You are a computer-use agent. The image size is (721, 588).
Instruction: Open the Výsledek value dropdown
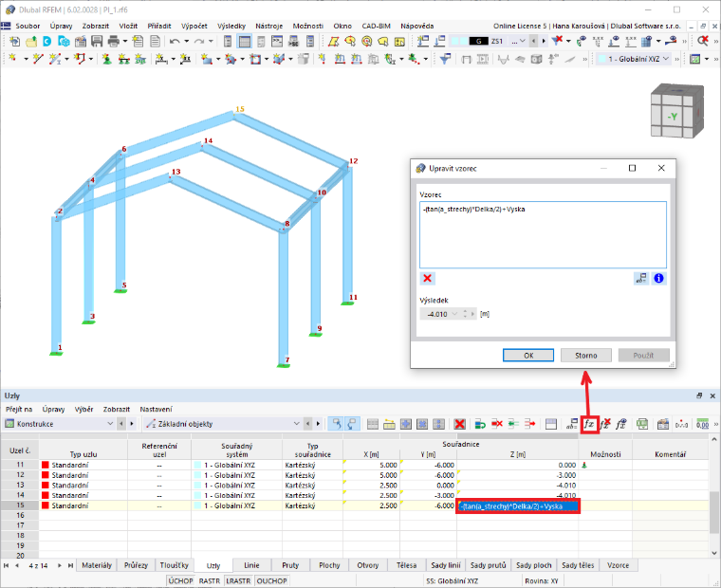tap(454, 314)
